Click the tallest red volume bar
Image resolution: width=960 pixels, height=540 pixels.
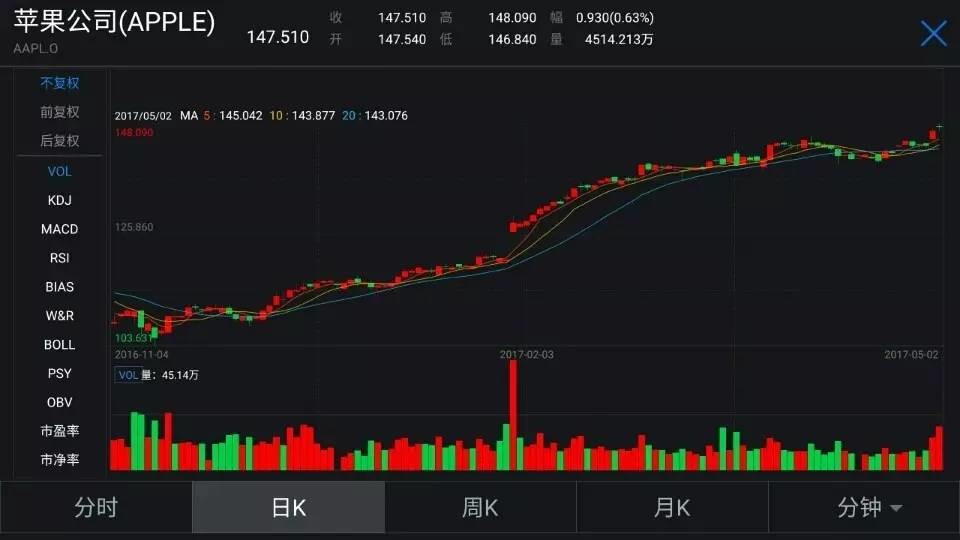pos(513,415)
